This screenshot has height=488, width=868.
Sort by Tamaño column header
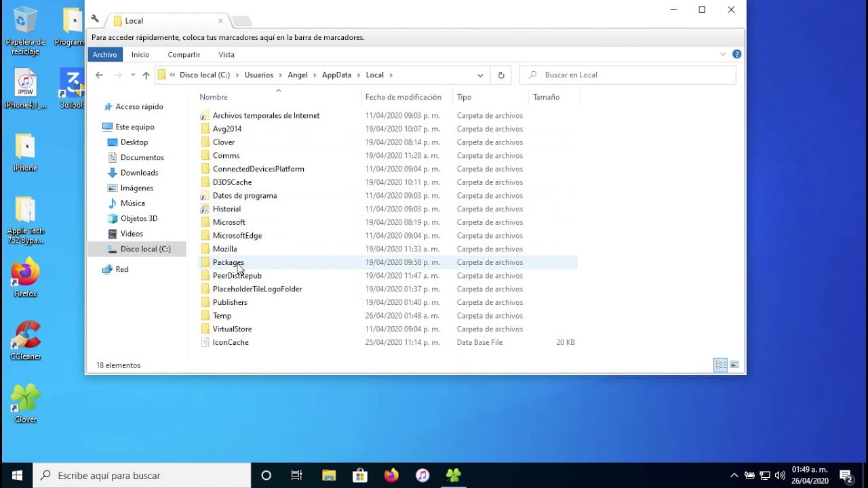546,97
